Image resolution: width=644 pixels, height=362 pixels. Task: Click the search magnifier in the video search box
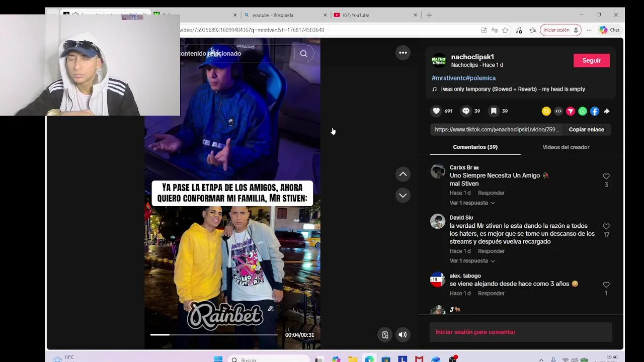(304, 54)
